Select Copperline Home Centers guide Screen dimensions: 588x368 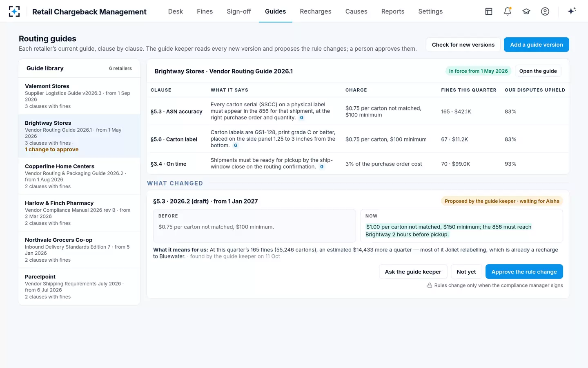tap(79, 176)
